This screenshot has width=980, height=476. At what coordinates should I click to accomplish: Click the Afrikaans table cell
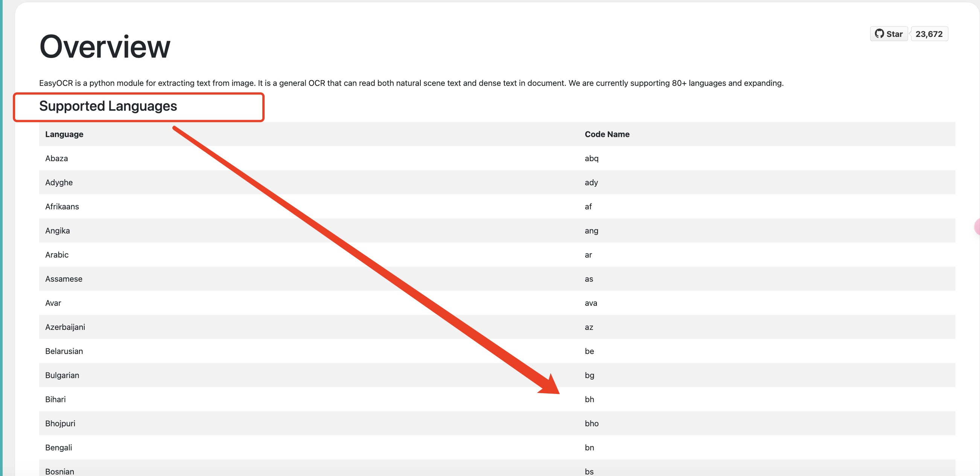click(x=62, y=206)
